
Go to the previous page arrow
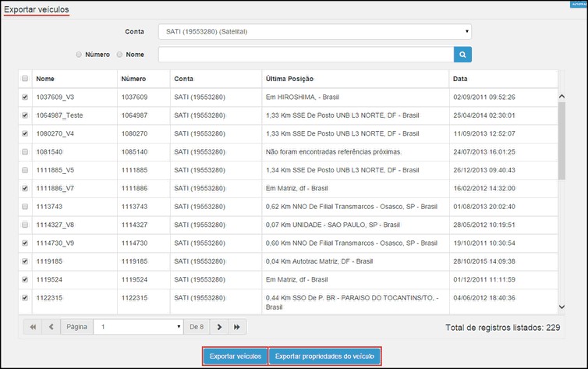click(x=51, y=327)
